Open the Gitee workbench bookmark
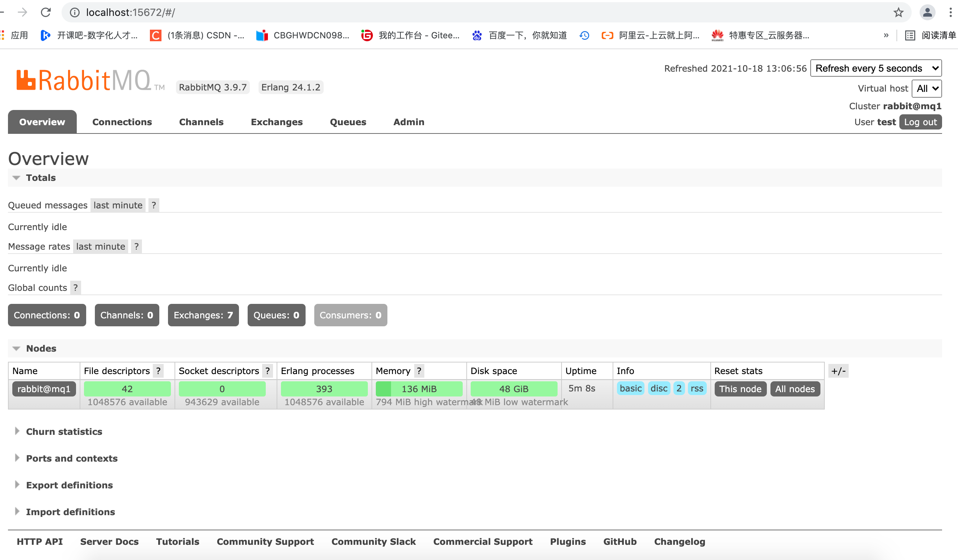Screen dimensions: 958x560 [x=410, y=35]
